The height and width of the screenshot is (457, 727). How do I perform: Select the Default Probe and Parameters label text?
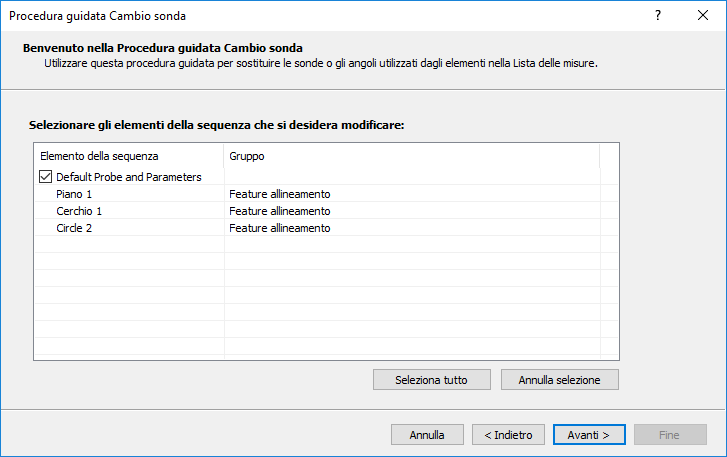pos(129,177)
